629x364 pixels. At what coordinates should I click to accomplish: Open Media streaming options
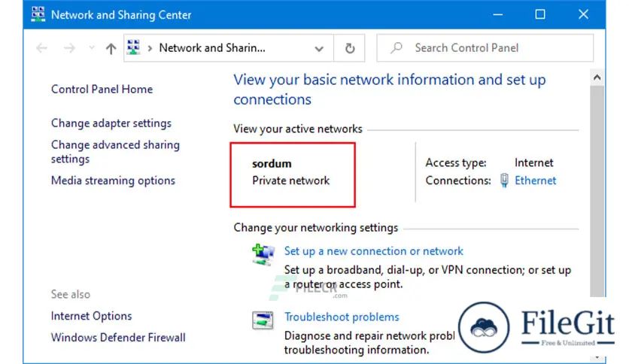113,180
